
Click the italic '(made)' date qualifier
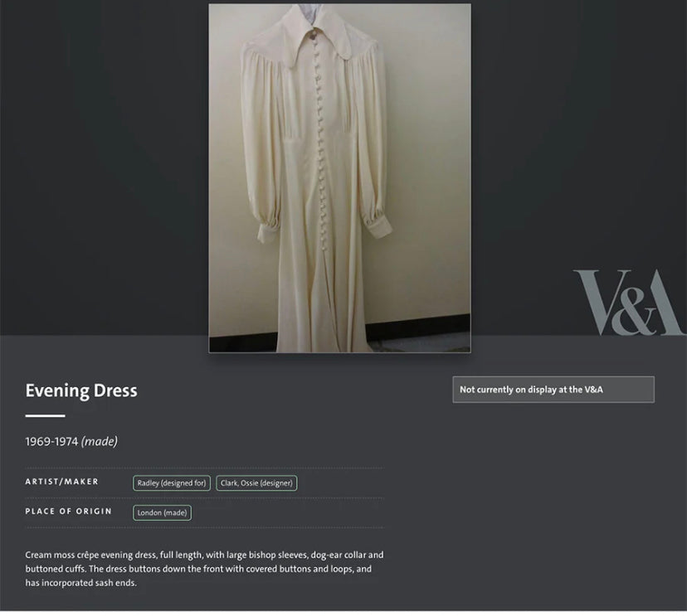[100, 441]
